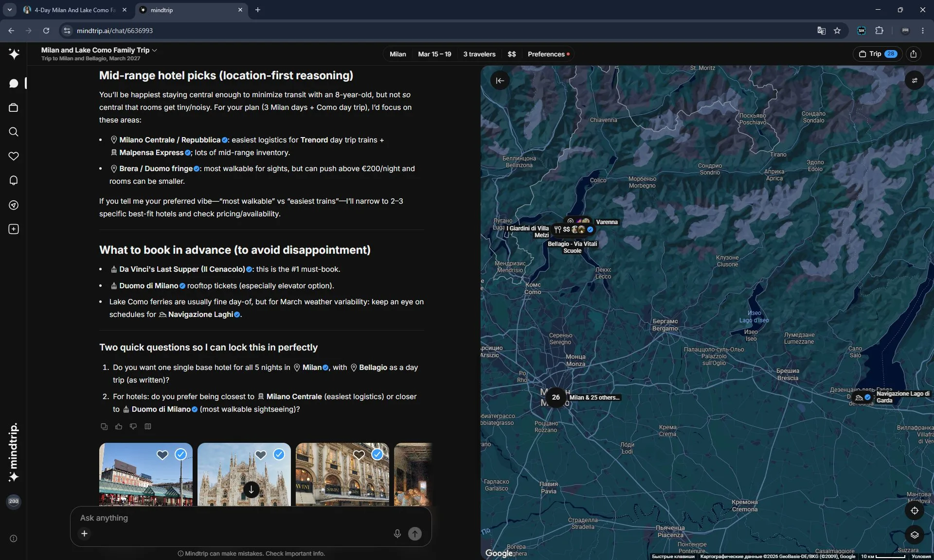The width and height of the screenshot is (934, 560).
Task: Click the microphone voice input icon
Action: tap(397, 533)
